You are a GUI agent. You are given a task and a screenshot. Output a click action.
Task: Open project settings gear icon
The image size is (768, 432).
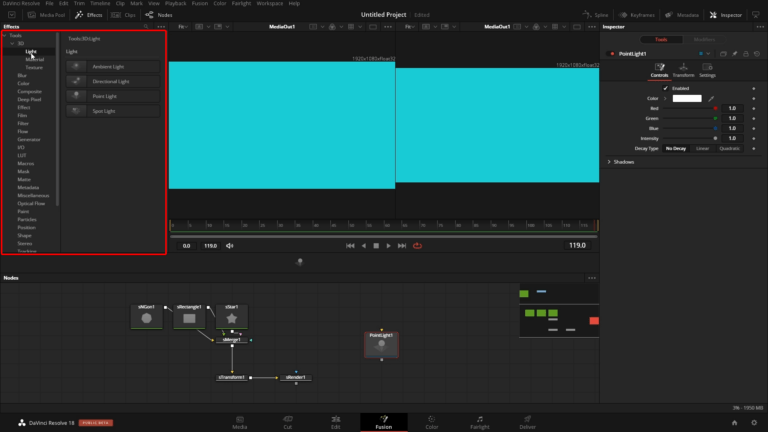click(754, 423)
